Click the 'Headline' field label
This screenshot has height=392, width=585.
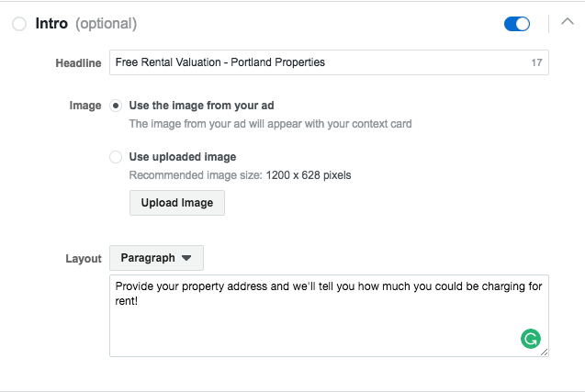point(78,63)
